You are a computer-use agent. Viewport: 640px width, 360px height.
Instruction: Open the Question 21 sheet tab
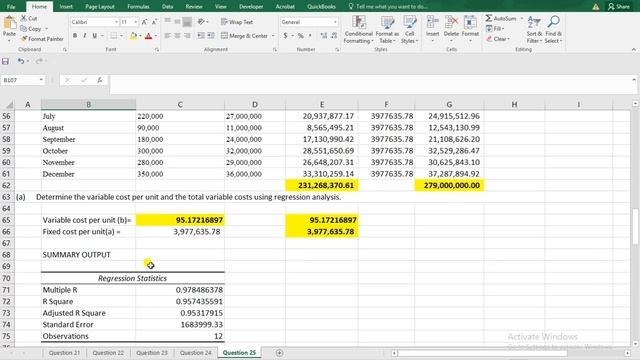[x=64, y=353]
